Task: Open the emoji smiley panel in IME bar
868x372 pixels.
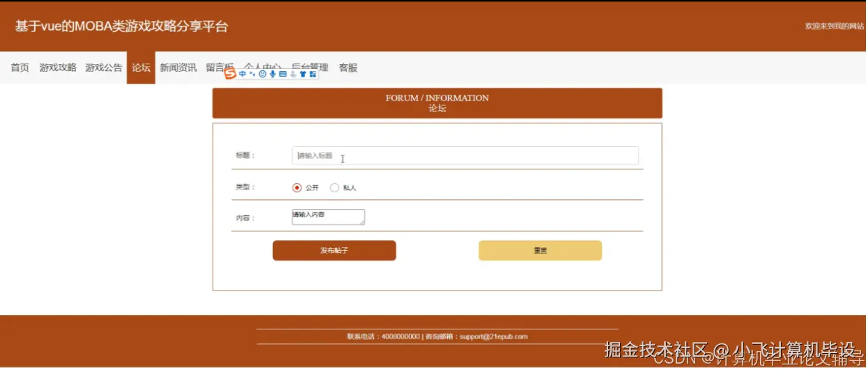Action: point(263,74)
